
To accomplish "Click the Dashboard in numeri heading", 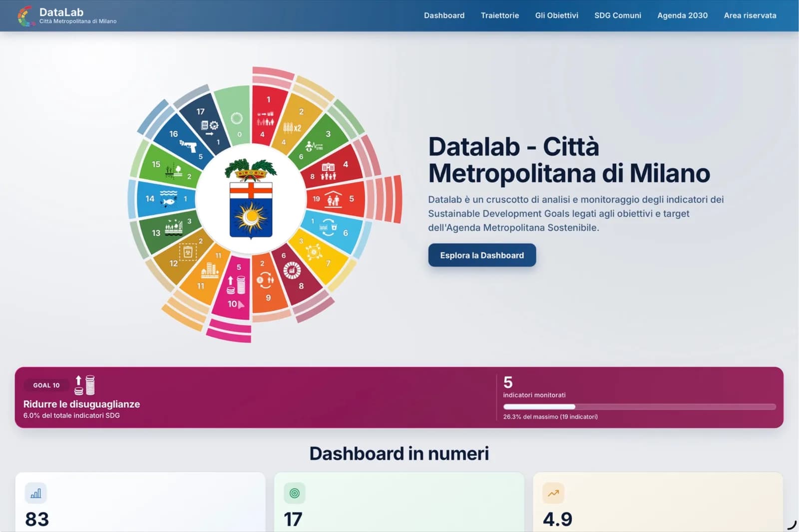I will (x=399, y=454).
